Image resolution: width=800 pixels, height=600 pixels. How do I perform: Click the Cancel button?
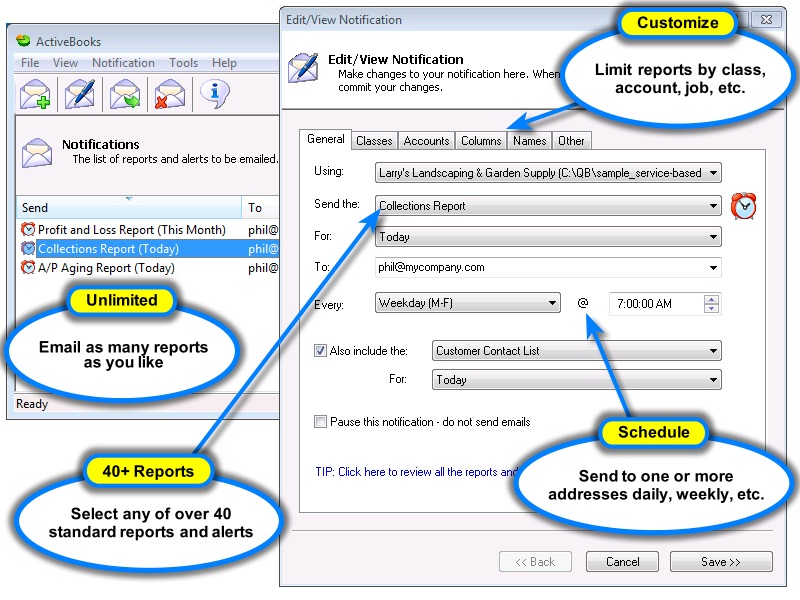622,562
